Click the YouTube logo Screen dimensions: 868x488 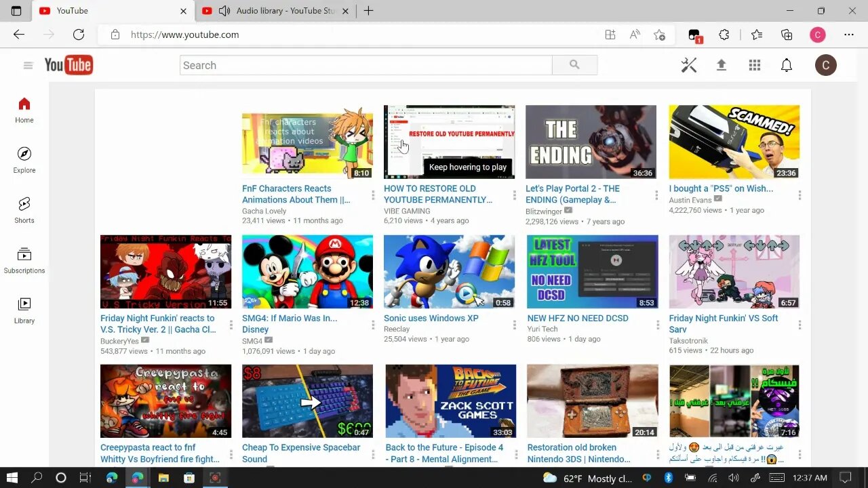coord(68,65)
